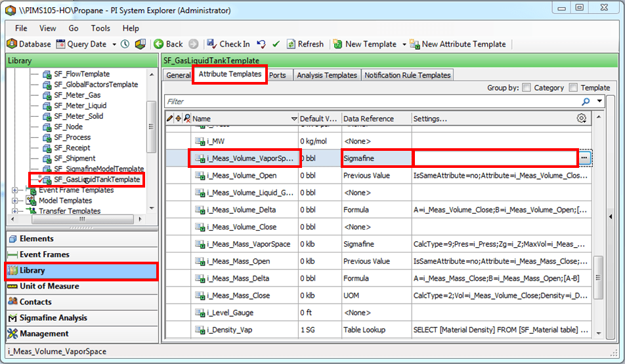Click the undo checkout arrow icon
The image size is (625, 364).
[x=261, y=44]
